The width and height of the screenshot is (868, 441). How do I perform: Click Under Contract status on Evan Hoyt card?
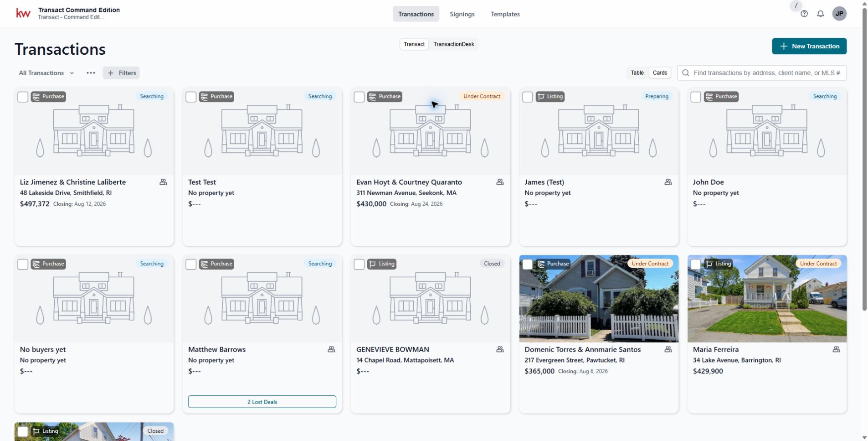pos(482,96)
